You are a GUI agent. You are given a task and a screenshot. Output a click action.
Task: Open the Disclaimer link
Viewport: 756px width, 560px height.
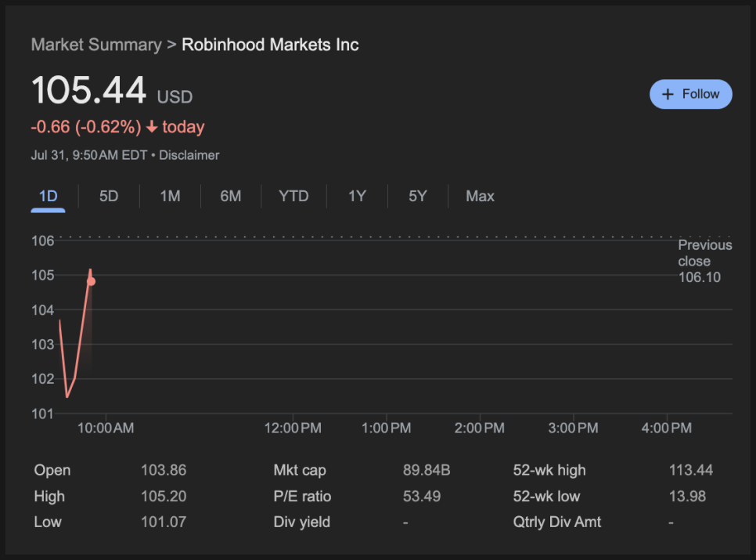(x=189, y=155)
